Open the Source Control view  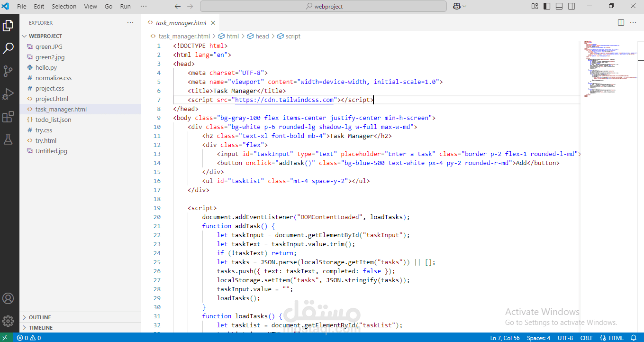pyautogui.click(x=8, y=71)
